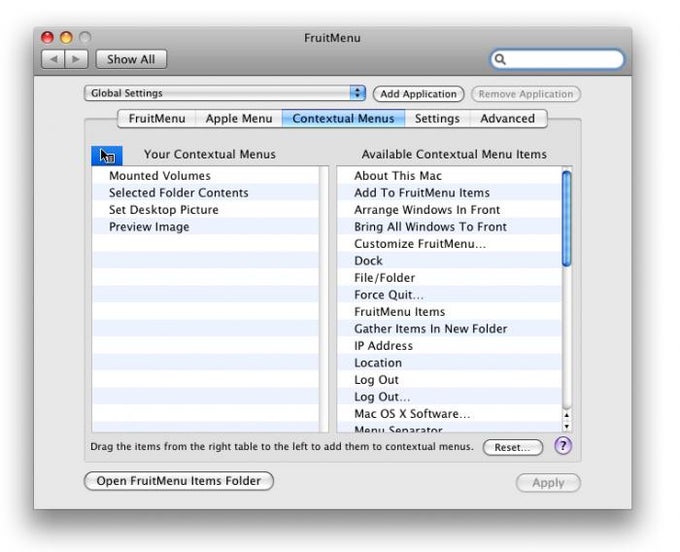
Task: Select Arrange Windows In Front item
Action: click(x=449, y=209)
